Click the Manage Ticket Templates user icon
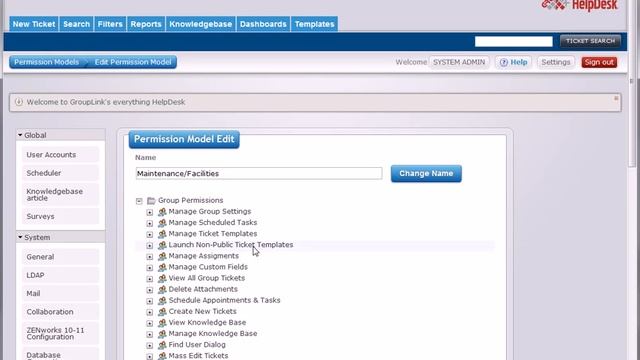Screen dimensions: 640x360 (162, 234)
